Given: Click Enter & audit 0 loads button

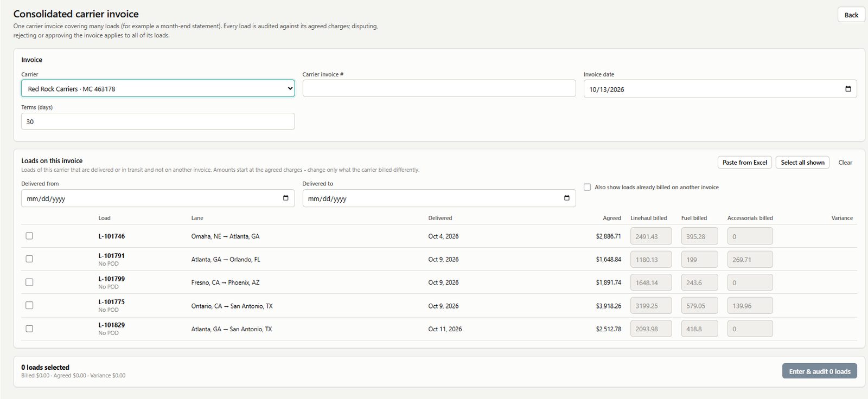Looking at the screenshot, I should 820,371.
